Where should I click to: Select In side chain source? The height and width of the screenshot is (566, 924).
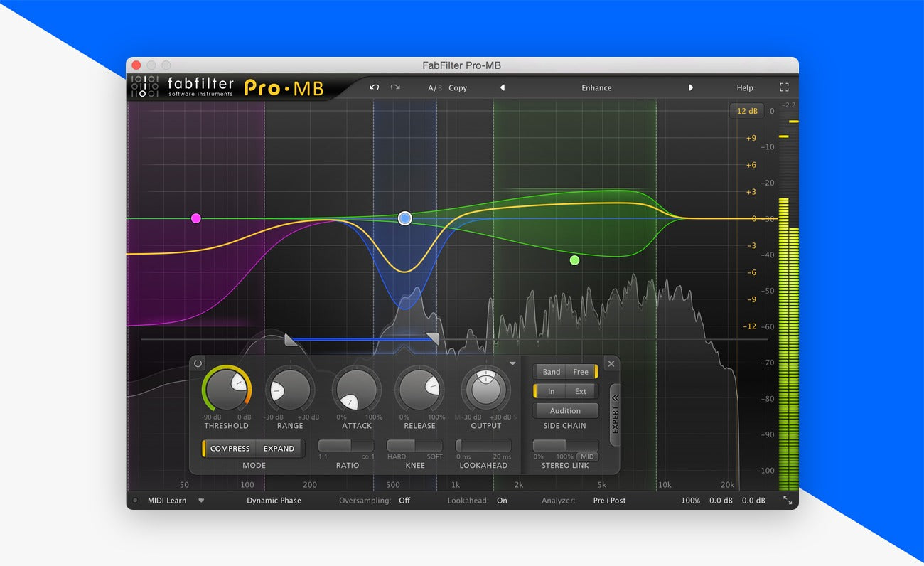click(x=552, y=391)
